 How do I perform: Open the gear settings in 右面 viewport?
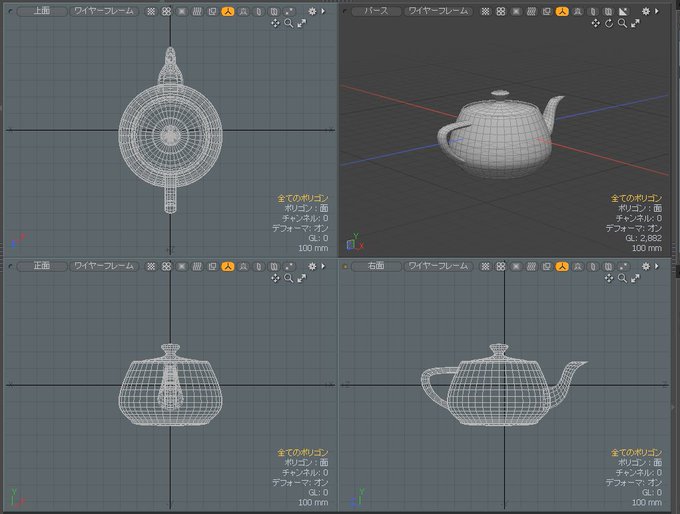(646, 266)
